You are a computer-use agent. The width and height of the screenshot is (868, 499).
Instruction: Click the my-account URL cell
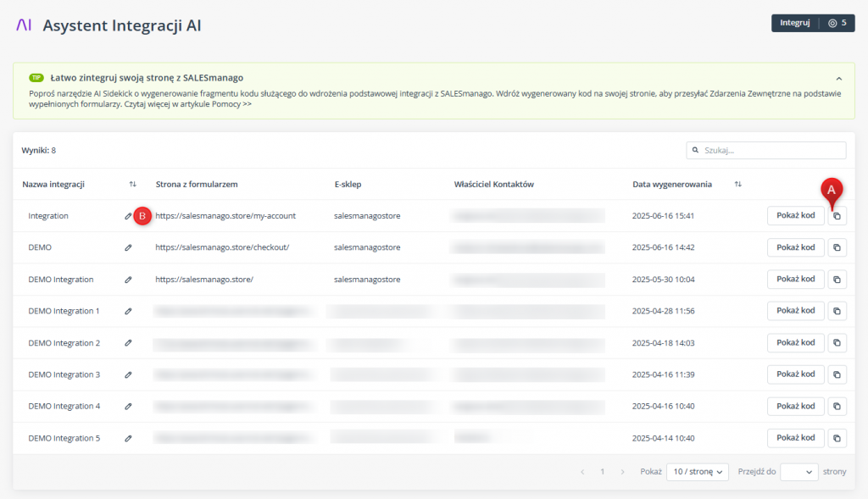225,216
